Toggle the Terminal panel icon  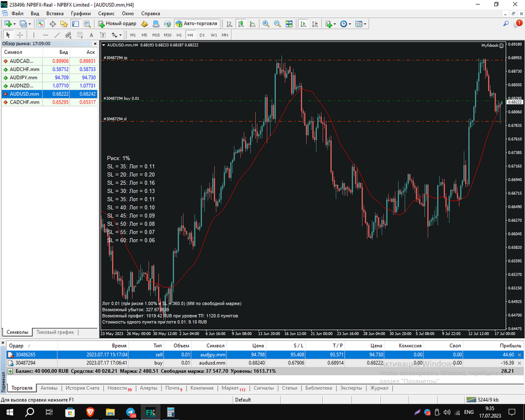click(76, 24)
